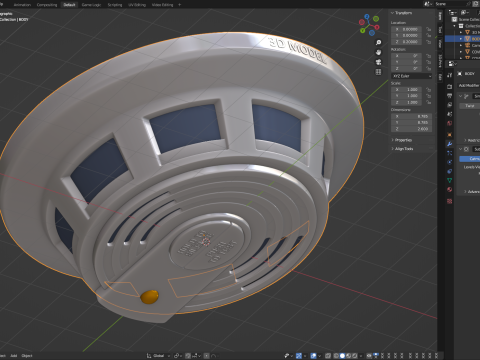
Task: Open the properties editor type dropdown
Action: pos(452,63)
